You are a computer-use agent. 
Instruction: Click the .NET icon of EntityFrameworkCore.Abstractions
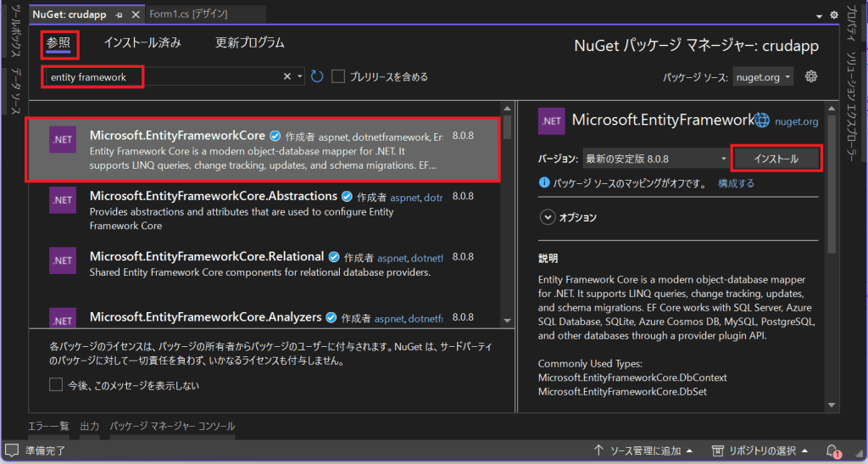[64, 200]
